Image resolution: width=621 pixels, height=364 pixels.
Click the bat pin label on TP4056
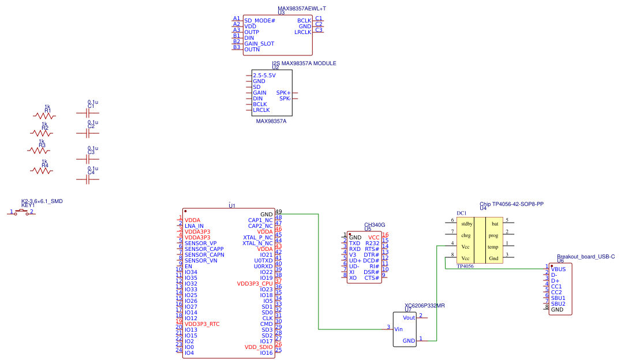click(x=495, y=224)
